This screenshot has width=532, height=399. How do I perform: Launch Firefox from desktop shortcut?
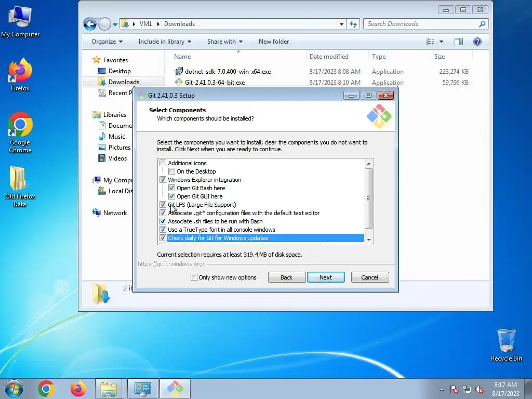(20, 75)
